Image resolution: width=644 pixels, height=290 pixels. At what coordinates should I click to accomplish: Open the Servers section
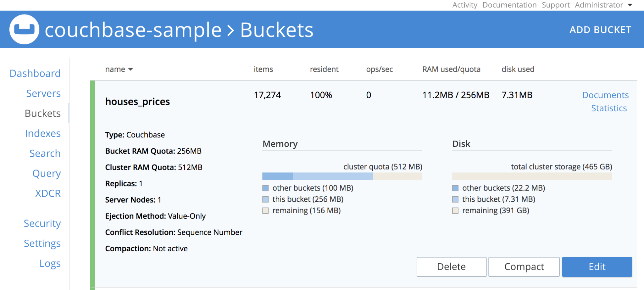pyautogui.click(x=43, y=93)
